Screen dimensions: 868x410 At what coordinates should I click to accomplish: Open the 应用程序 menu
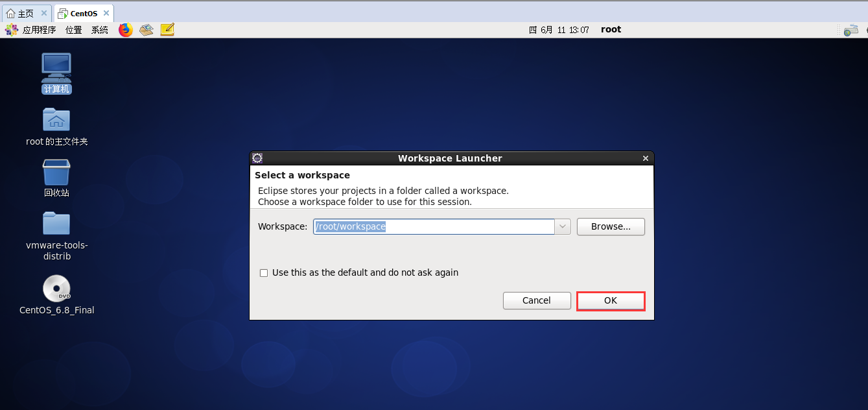39,30
